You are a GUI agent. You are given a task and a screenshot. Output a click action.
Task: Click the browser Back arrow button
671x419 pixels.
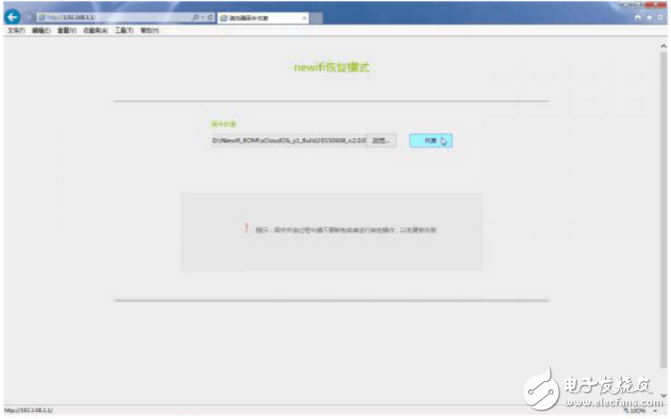(x=13, y=17)
